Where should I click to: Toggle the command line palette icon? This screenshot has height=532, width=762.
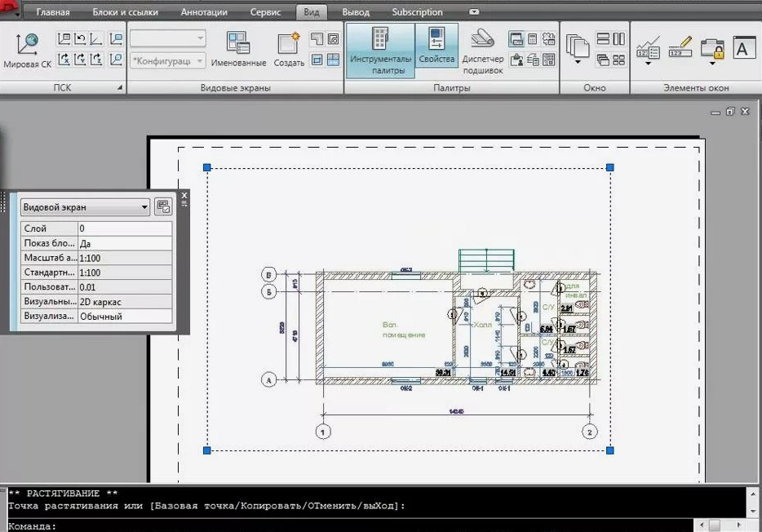point(516,39)
